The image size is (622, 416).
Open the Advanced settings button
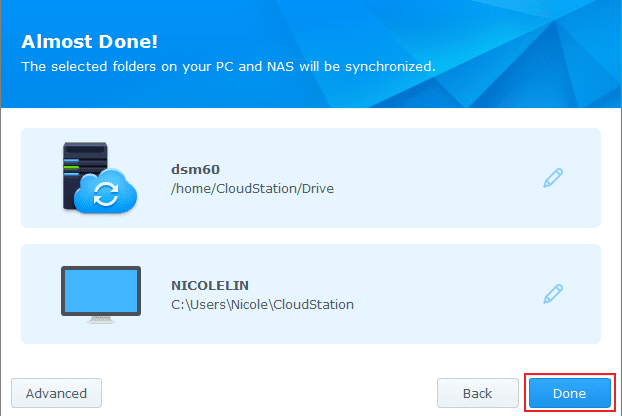tap(56, 393)
